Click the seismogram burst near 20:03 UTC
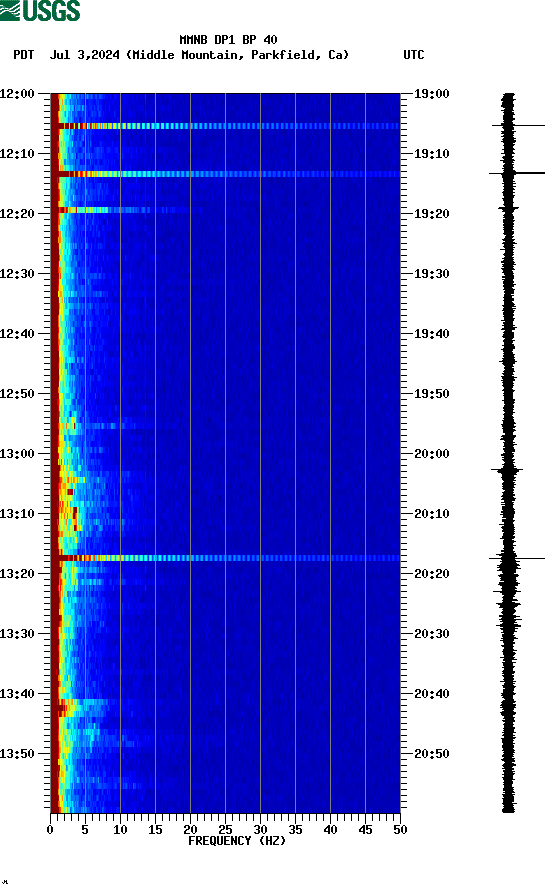The width and height of the screenshot is (552, 893). (507, 470)
